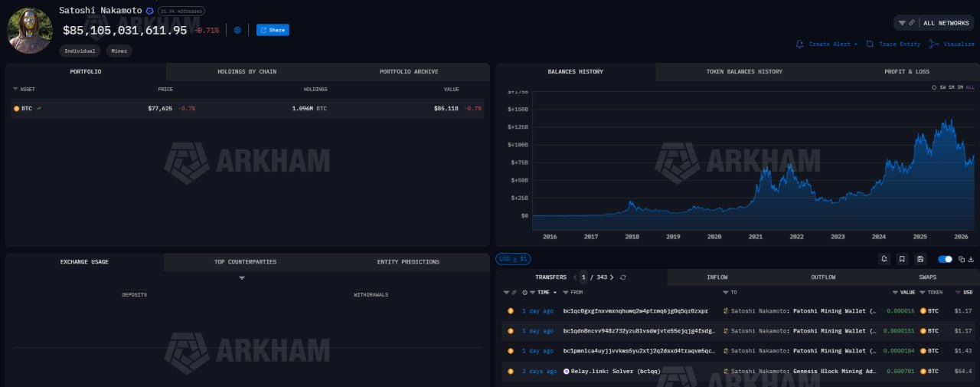The width and height of the screenshot is (980, 387).
Task: Open the From column filter
Action: coord(565,292)
